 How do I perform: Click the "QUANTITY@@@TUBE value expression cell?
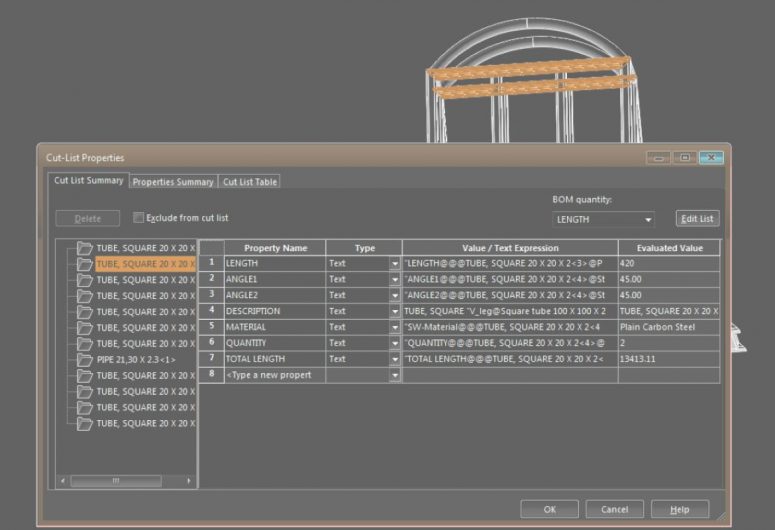(x=510, y=343)
